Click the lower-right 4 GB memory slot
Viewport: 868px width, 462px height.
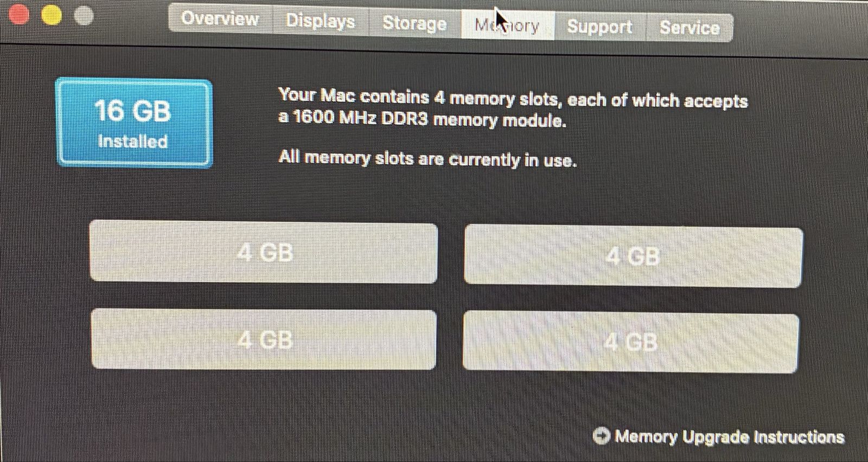[630, 343]
